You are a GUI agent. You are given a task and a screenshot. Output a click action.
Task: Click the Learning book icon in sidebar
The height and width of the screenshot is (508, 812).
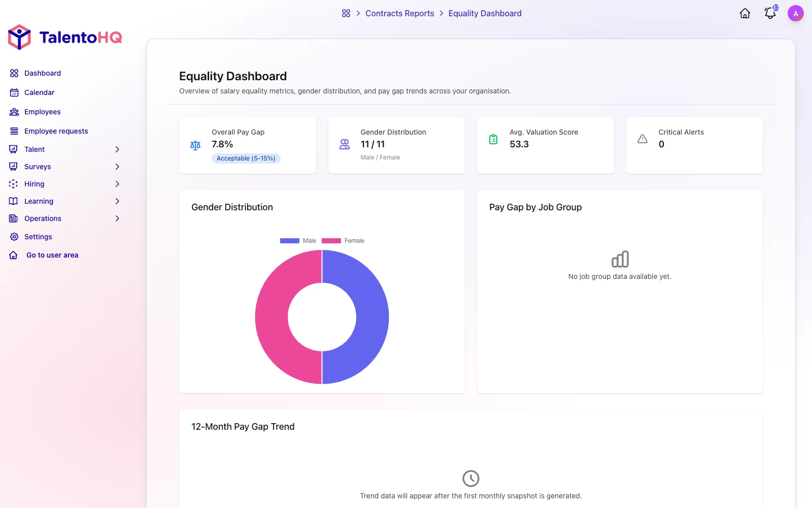13,201
